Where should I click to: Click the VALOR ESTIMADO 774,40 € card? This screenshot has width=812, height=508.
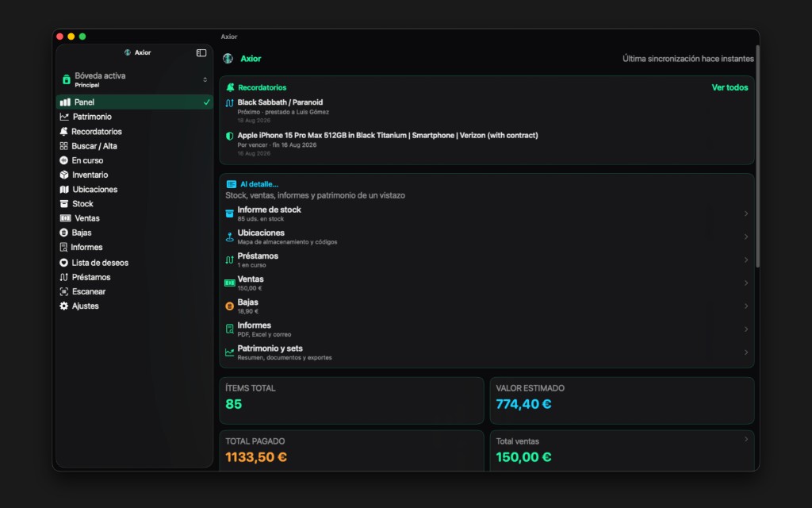click(x=622, y=401)
